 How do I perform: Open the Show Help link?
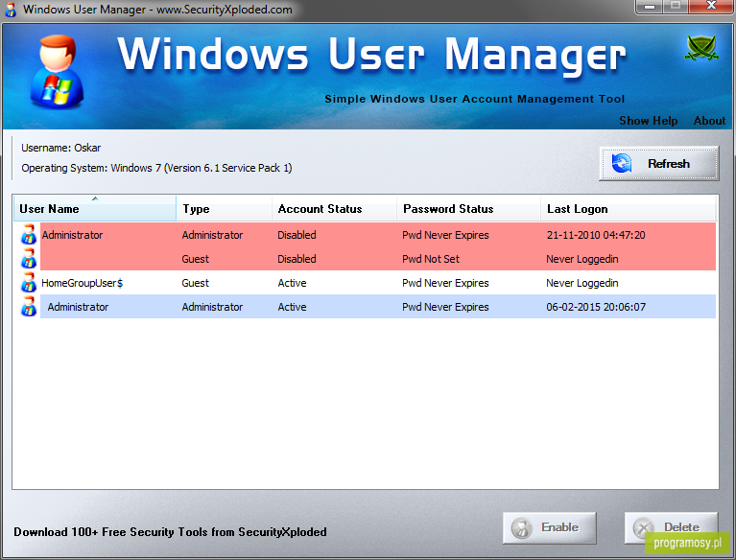tap(649, 121)
